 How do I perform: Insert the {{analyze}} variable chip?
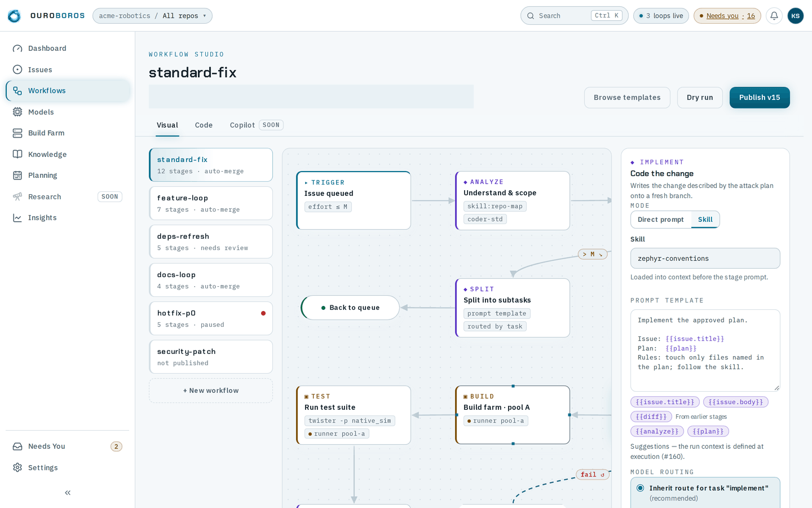pos(657,431)
